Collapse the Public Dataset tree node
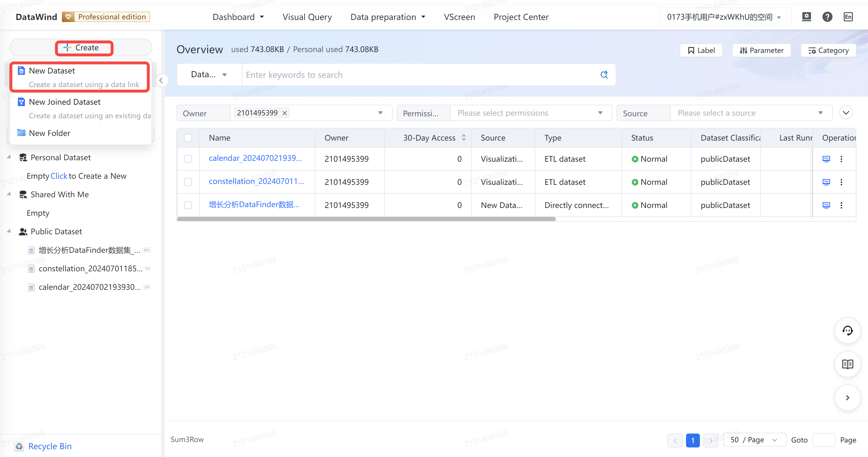The image size is (868, 457). click(x=9, y=231)
